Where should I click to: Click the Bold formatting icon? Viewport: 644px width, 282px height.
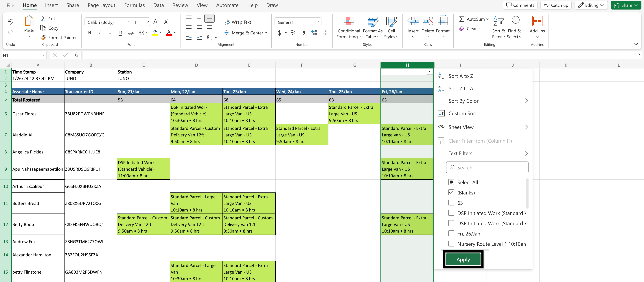point(89,33)
